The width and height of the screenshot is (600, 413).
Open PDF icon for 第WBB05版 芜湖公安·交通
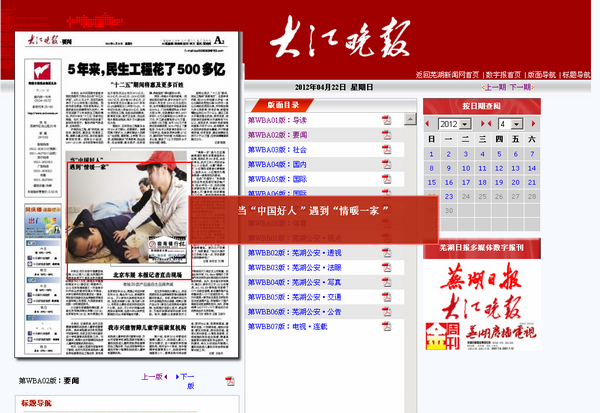pos(386,297)
